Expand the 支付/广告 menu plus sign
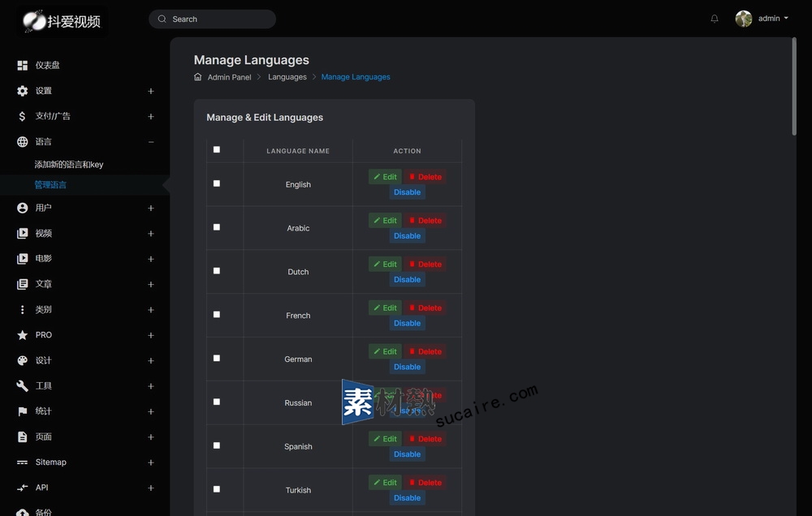The height and width of the screenshot is (516, 812). tap(151, 117)
